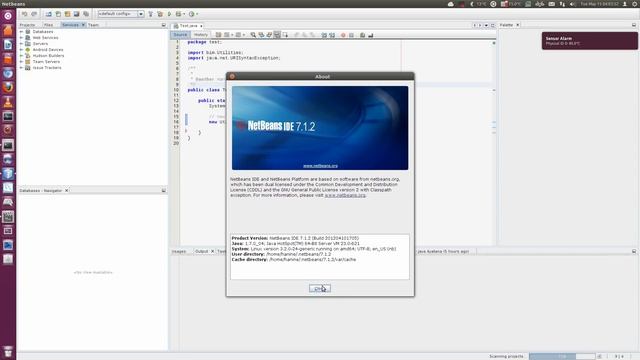The image size is (640, 360).
Task: Toggle Source view button in editor
Action: tap(180, 35)
